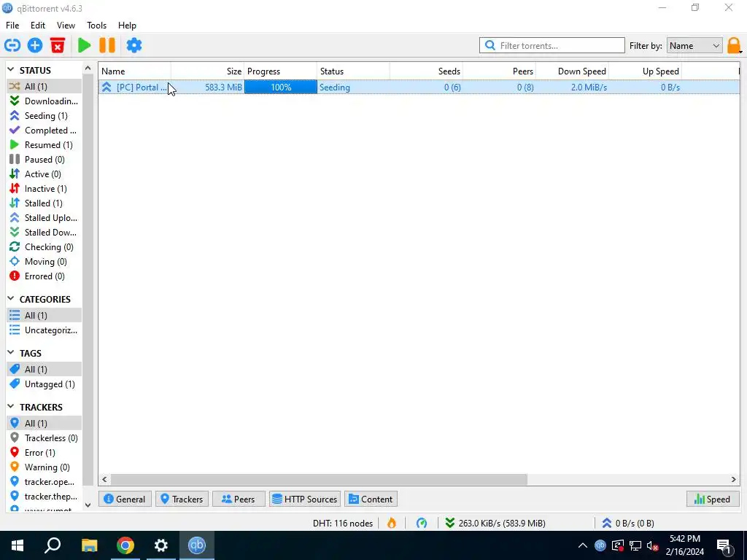The height and width of the screenshot is (560, 747).
Task: Open the Help menu
Action: tap(127, 26)
